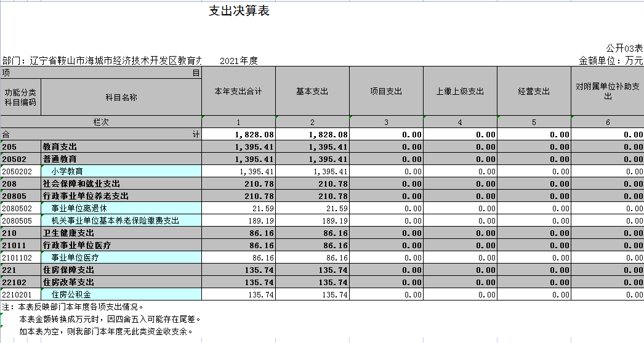The image size is (644, 343).
Task: Click the 经营支出 column header
Action: [x=534, y=91]
